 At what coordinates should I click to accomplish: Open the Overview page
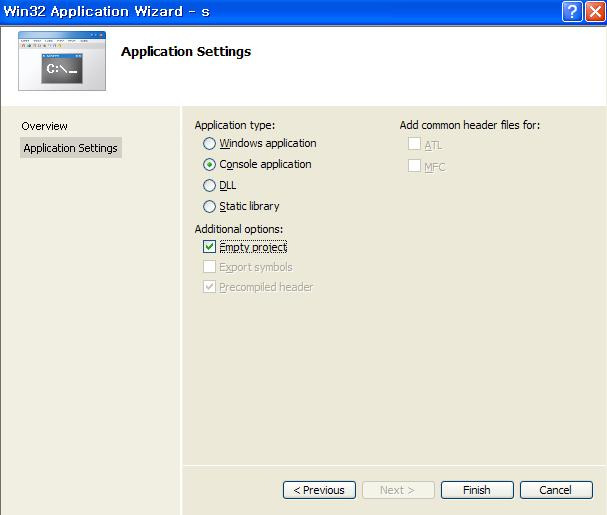[x=45, y=126]
